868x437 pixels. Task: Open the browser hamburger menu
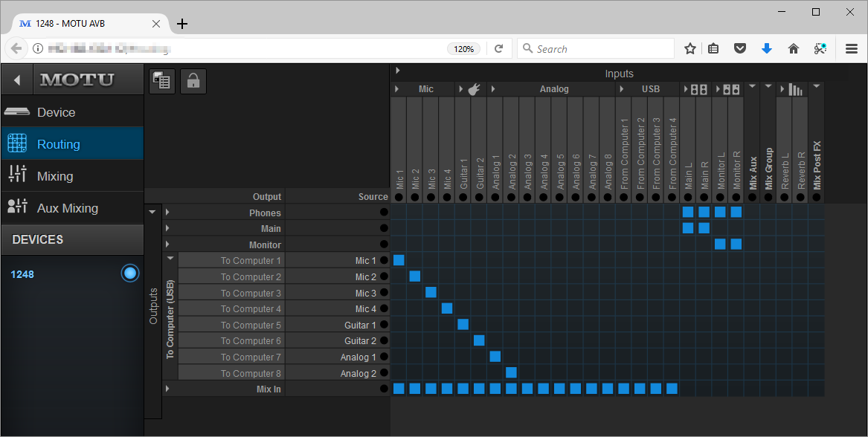[x=852, y=48]
